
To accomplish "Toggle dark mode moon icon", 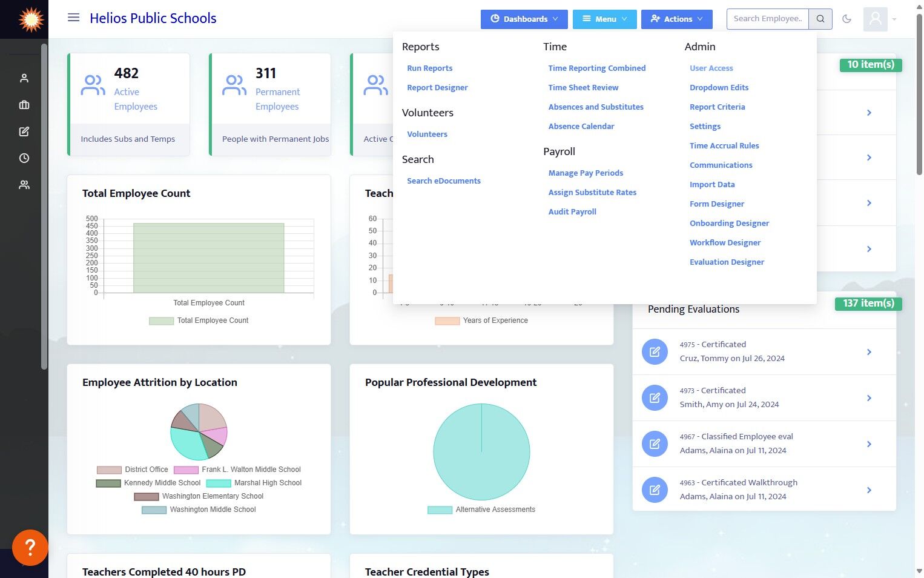I will [846, 19].
